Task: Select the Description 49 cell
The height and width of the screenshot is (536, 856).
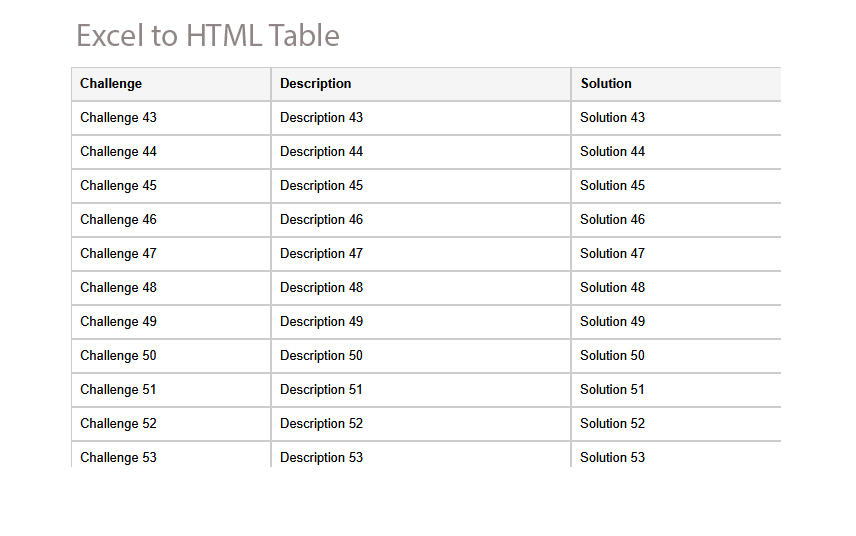Action: (421, 322)
